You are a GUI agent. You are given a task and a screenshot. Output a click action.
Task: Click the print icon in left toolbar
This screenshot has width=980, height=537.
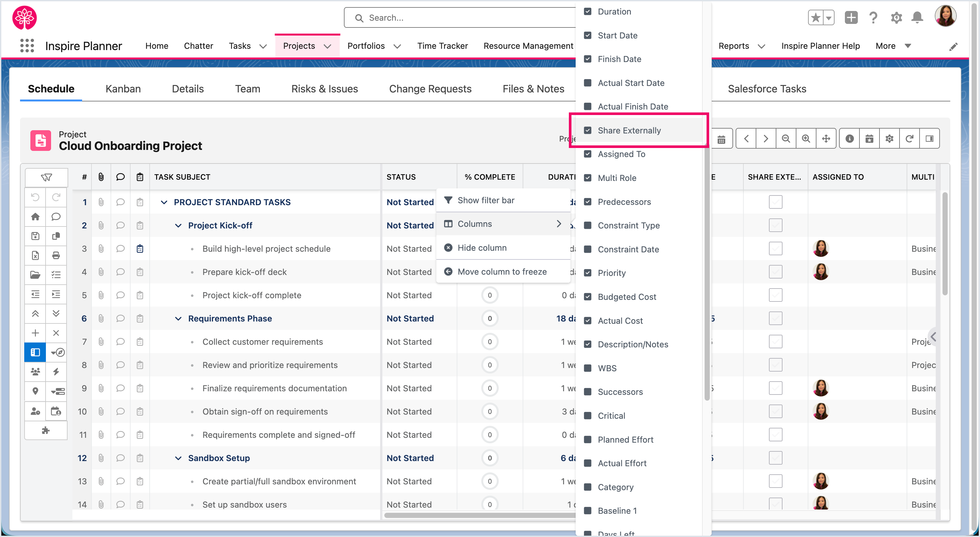(56, 255)
